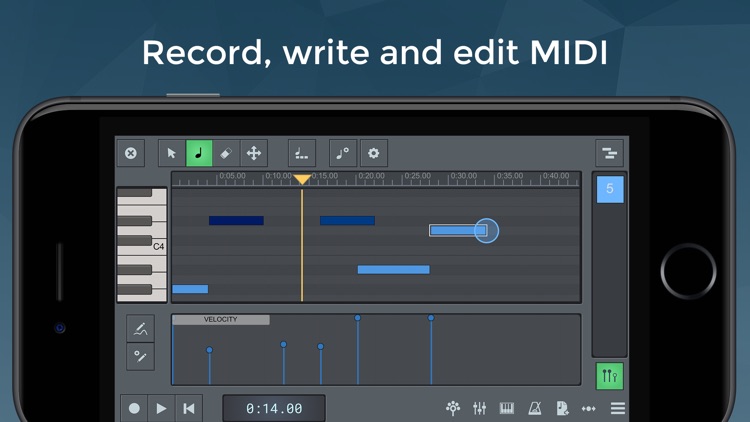Click the point edit pencil tool
The image size is (750, 422).
141,356
